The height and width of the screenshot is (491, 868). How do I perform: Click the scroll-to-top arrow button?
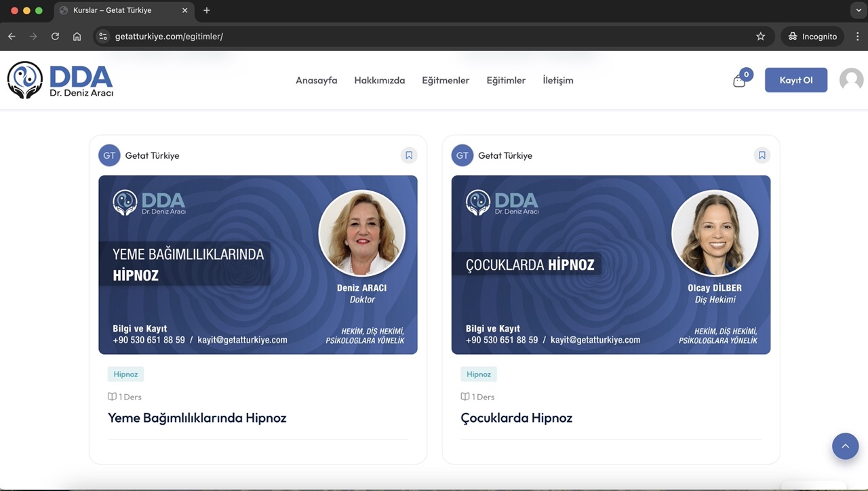coord(845,446)
